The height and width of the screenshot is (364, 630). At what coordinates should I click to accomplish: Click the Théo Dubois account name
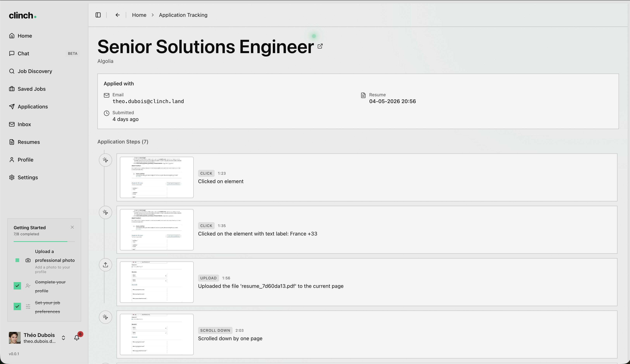(39, 335)
